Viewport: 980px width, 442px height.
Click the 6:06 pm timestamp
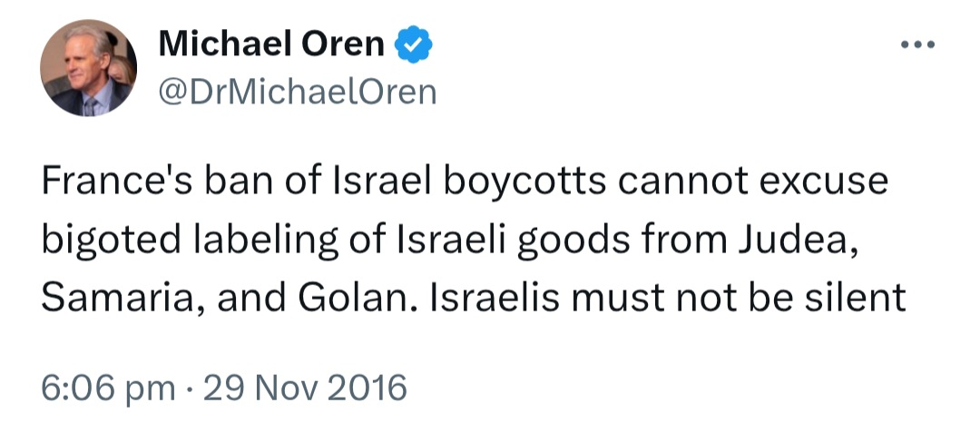[109, 388]
